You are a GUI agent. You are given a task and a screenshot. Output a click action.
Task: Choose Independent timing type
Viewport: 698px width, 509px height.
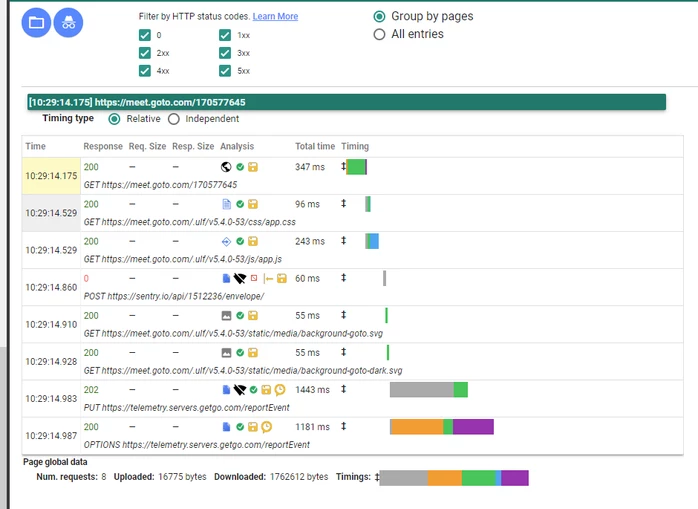tap(174, 119)
